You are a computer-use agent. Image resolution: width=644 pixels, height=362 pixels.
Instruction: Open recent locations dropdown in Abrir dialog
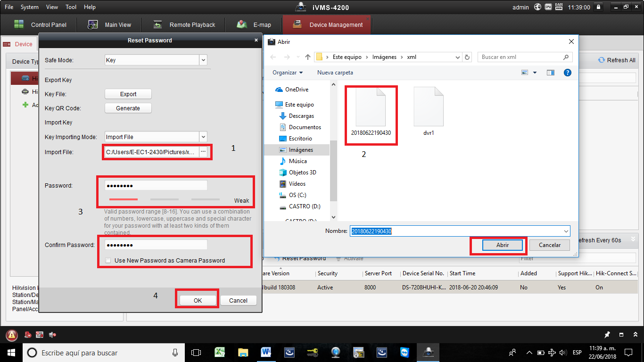(x=298, y=57)
